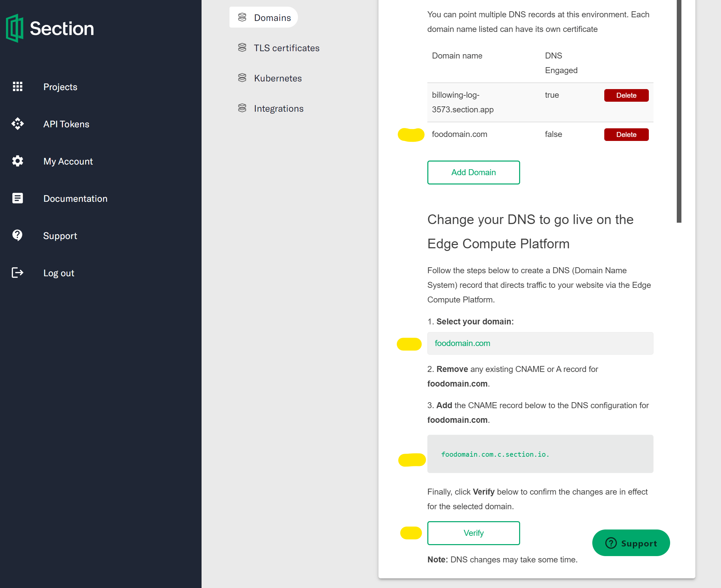Click the Integrations stack icon

tap(242, 108)
